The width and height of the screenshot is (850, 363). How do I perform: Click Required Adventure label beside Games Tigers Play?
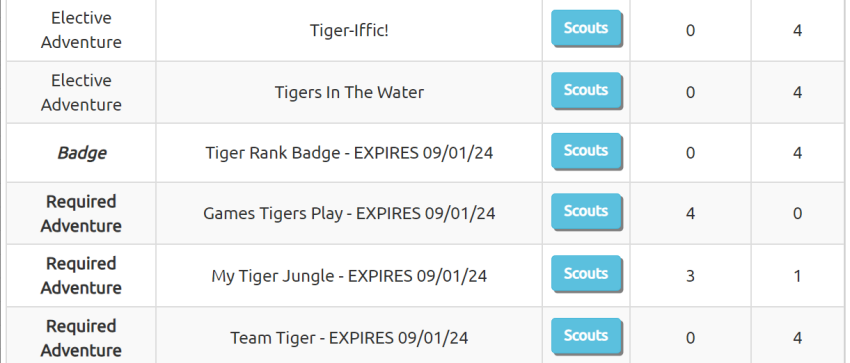tap(81, 213)
